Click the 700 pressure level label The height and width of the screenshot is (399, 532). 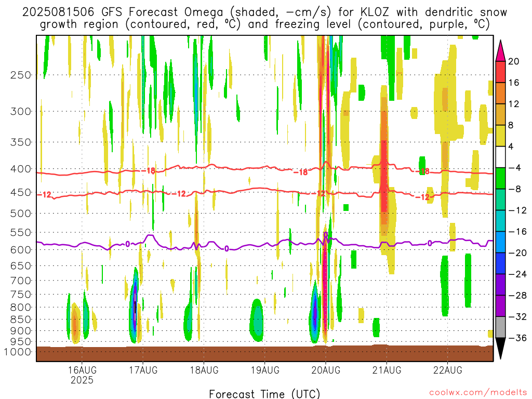coord(20,281)
